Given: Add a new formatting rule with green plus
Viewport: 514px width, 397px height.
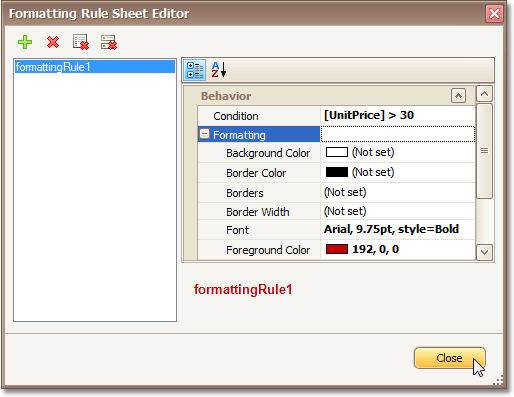Looking at the screenshot, I should pos(25,42).
